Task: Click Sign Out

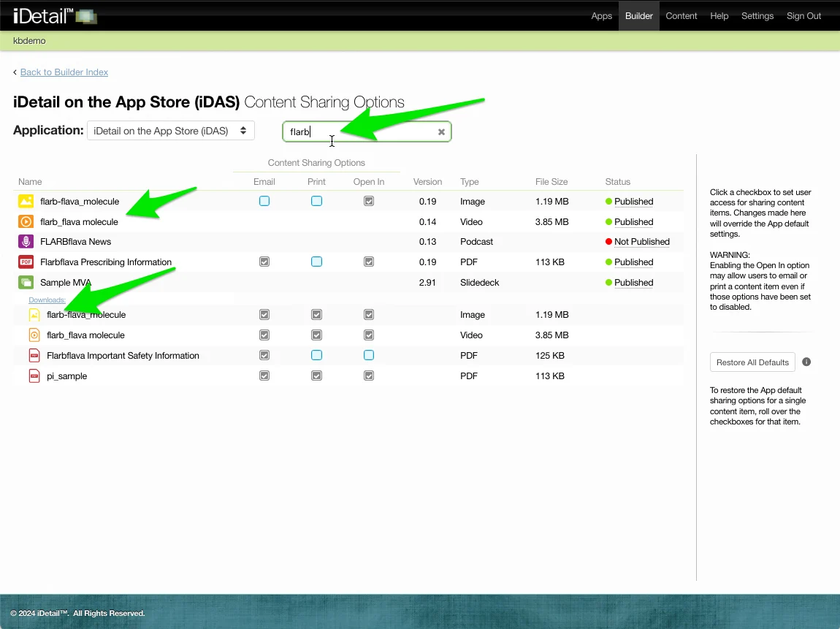Action: click(803, 16)
